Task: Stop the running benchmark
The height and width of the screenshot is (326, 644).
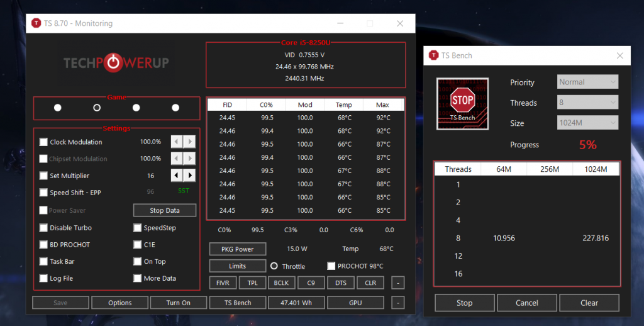Action: coord(465,303)
